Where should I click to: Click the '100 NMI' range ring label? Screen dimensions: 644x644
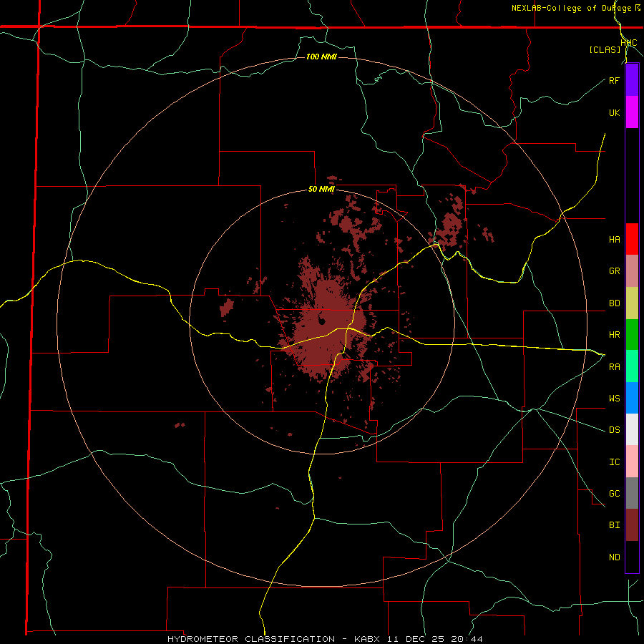coord(321,57)
